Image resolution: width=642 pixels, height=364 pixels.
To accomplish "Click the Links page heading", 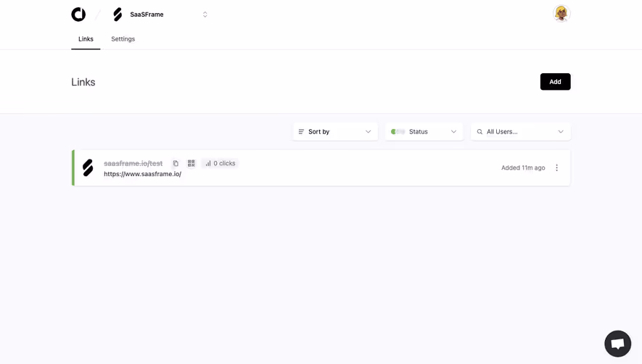I will click(83, 82).
